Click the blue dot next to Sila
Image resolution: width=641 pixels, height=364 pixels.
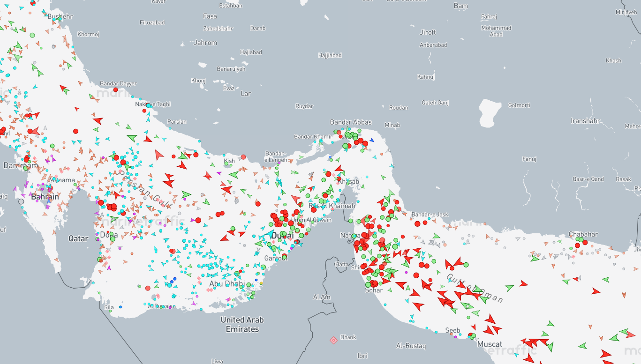click(121, 307)
